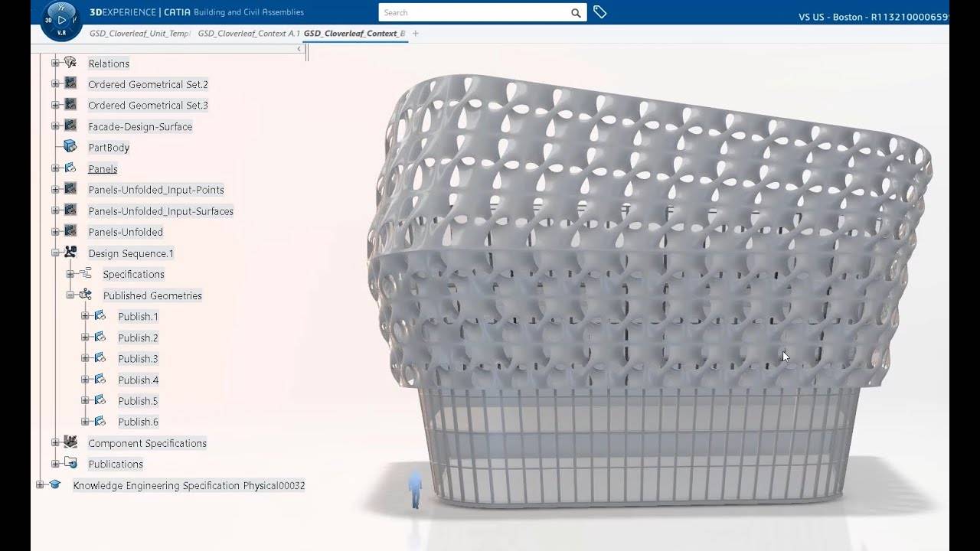This screenshot has width=980, height=551.
Task: Click the Specifications tree icon
Action: point(85,273)
